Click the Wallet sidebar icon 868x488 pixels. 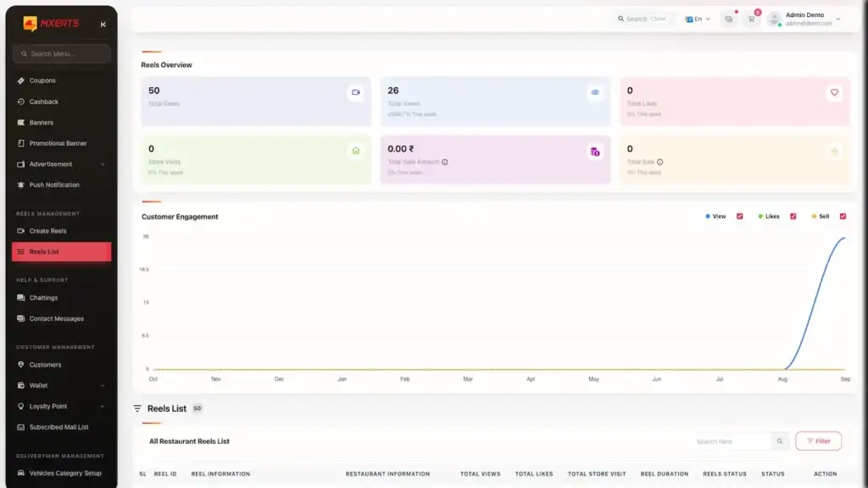(x=21, y=385)
